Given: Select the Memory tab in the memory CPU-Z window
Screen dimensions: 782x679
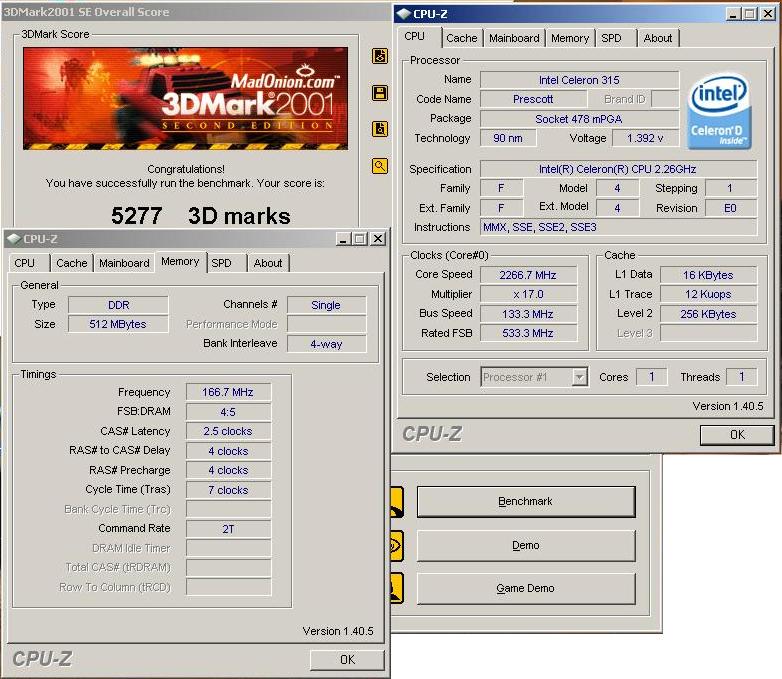Looking at the screenshot, I should (180, 261).
